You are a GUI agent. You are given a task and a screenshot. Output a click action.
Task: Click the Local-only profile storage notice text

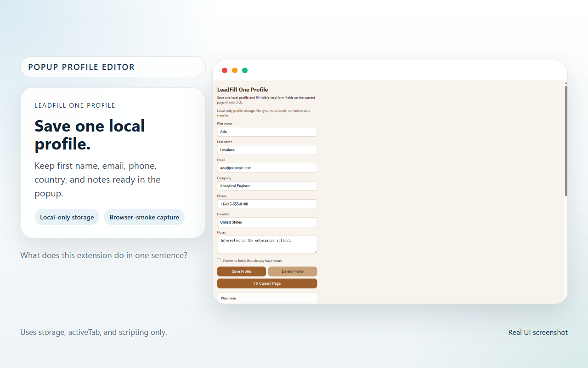click(264, 113)
